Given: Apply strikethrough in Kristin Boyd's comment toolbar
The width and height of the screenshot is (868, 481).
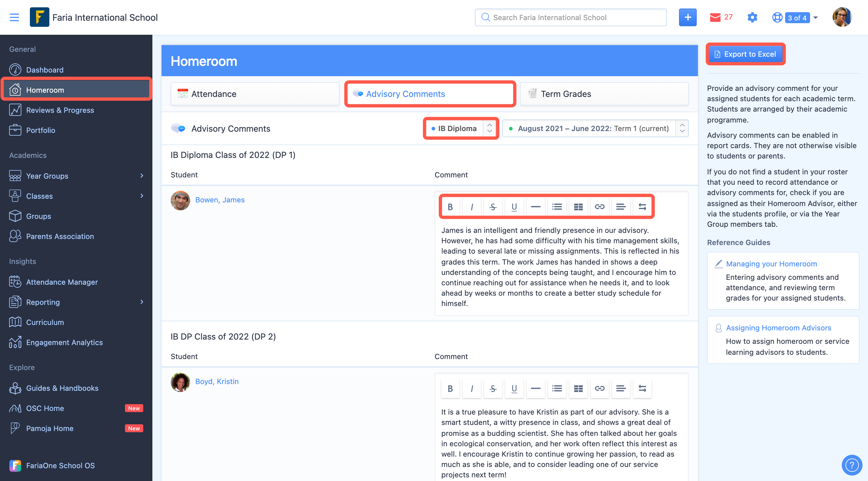Looking at the screenshot, I should tap(493, 389).
